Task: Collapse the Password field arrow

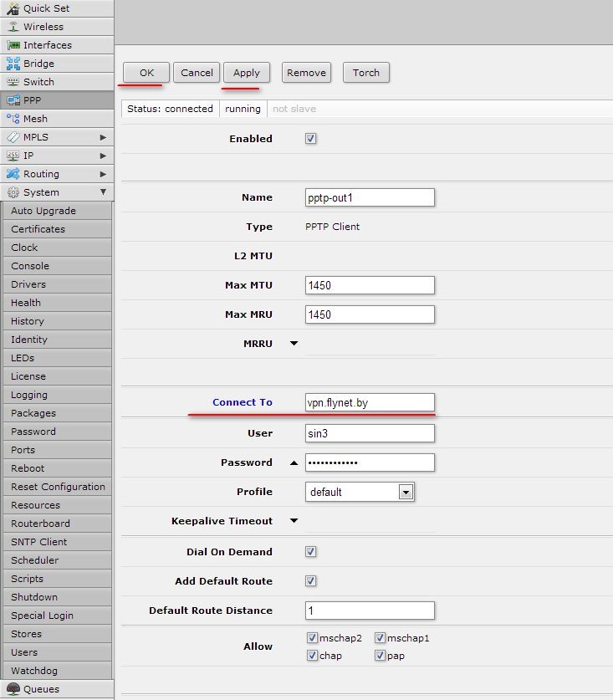Action: 294,463
